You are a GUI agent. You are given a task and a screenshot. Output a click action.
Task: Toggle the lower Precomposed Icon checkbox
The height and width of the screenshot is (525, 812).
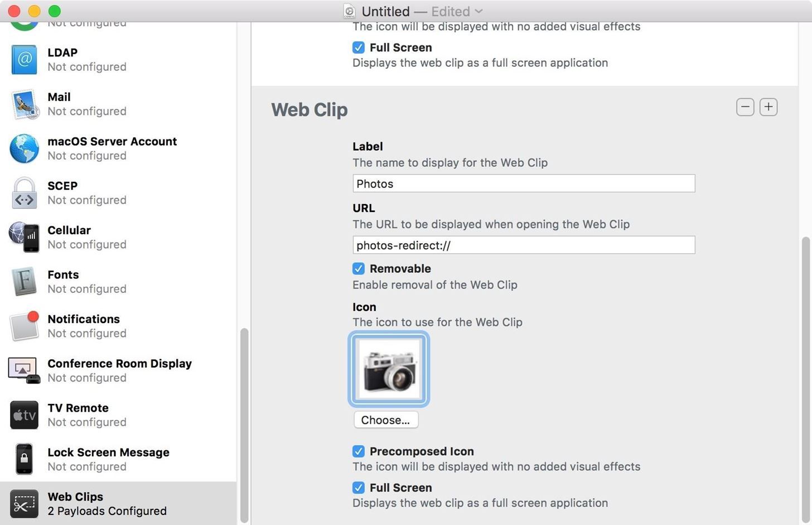(x=359, y=451)
